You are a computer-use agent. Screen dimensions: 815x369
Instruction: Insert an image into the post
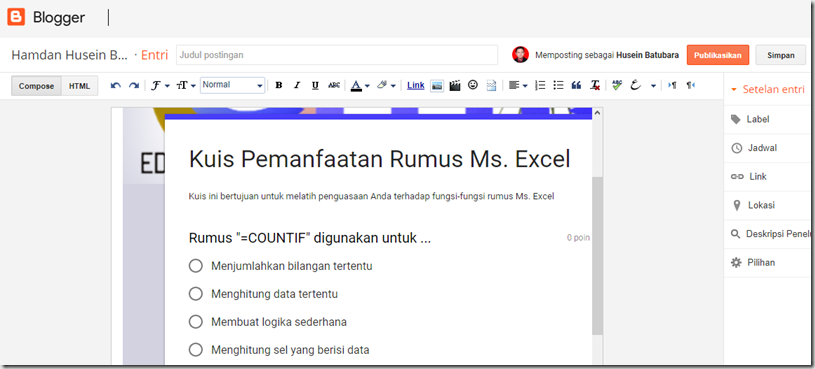point(437,86)
